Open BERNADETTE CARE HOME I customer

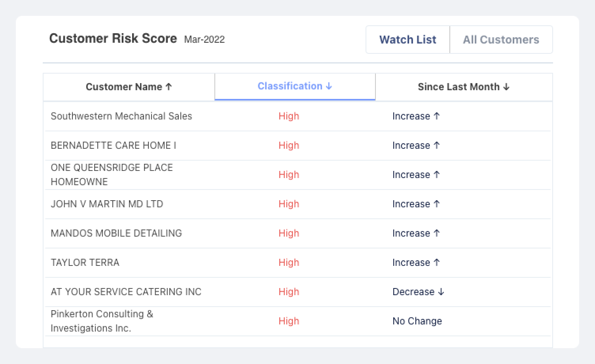pyautogui.click(x=114, y=146)
